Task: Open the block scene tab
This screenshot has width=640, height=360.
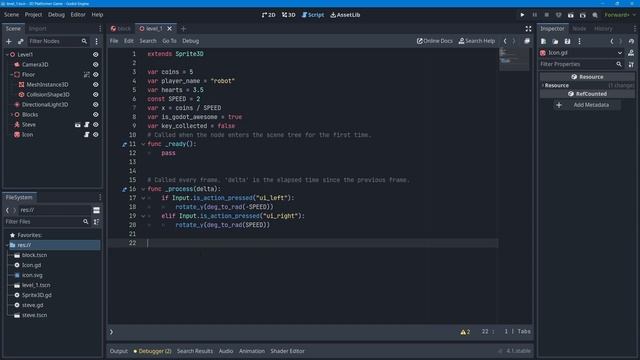Action: pyautogui.click(x=121, y=29)
